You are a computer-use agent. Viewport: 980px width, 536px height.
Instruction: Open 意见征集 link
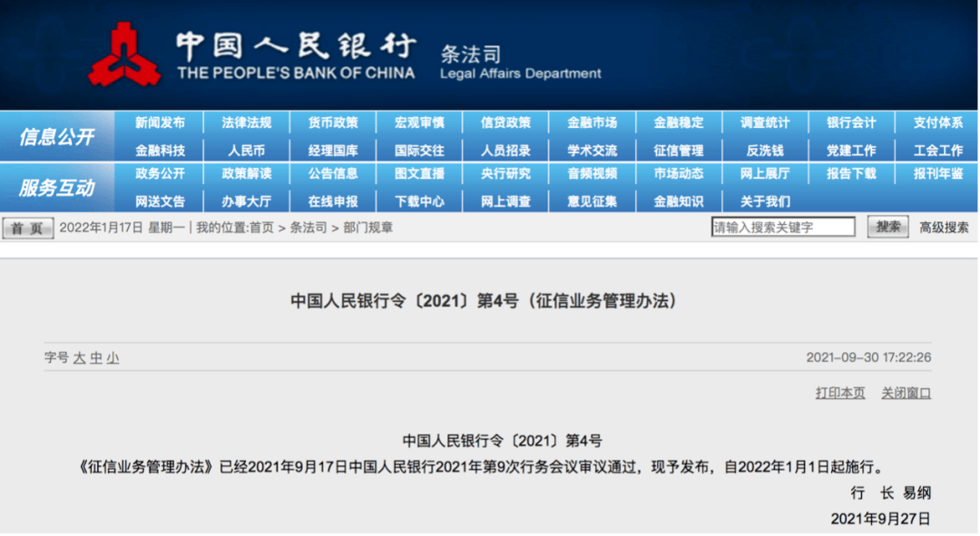(592, 201)
